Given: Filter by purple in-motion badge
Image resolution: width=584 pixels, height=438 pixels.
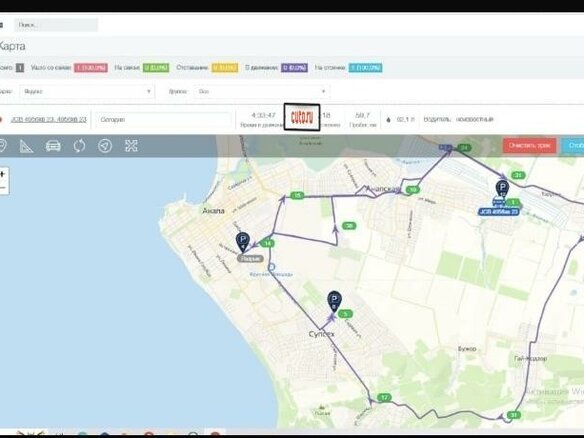Looking at the screenshot, I should (x=294, y=68).
